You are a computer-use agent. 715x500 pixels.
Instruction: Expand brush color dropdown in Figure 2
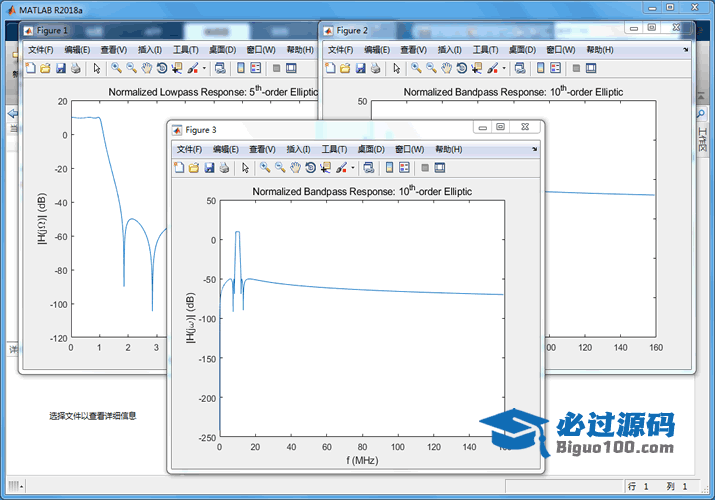click(504, 68)
